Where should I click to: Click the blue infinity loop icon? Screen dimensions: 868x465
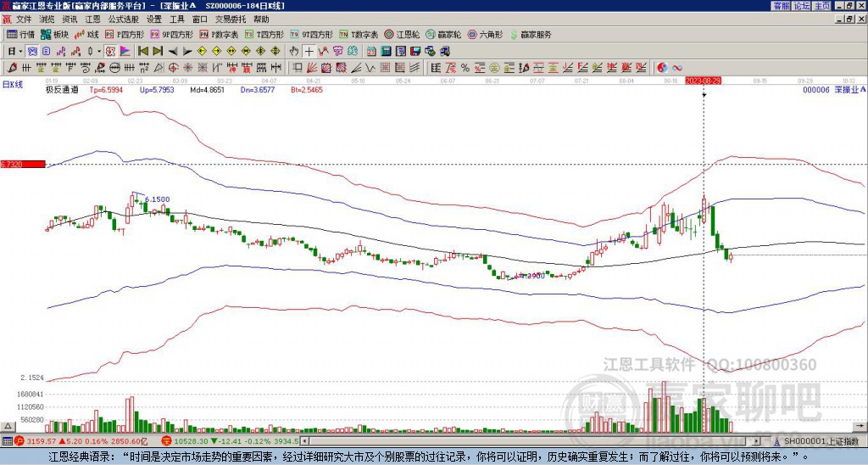677,68
